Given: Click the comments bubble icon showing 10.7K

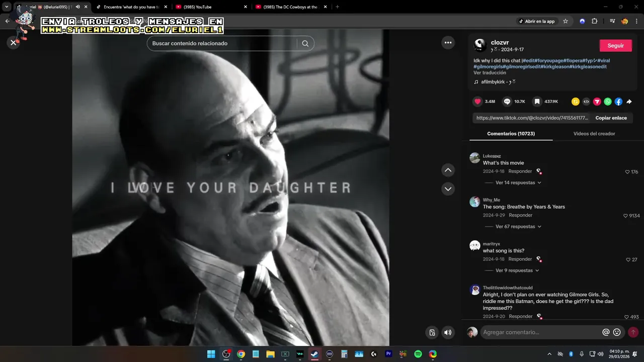Looking at the screenshot, I should click(507, 102).
